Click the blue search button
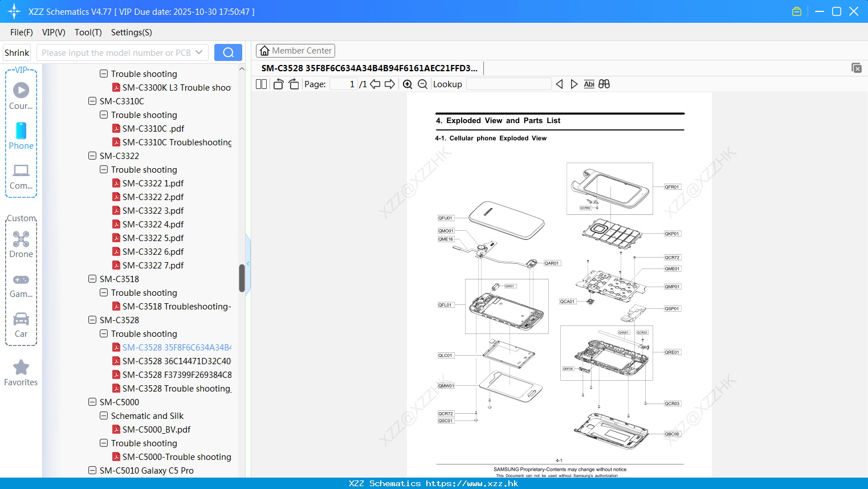Viewport: 868px width, 489px height. coord(228,52)
